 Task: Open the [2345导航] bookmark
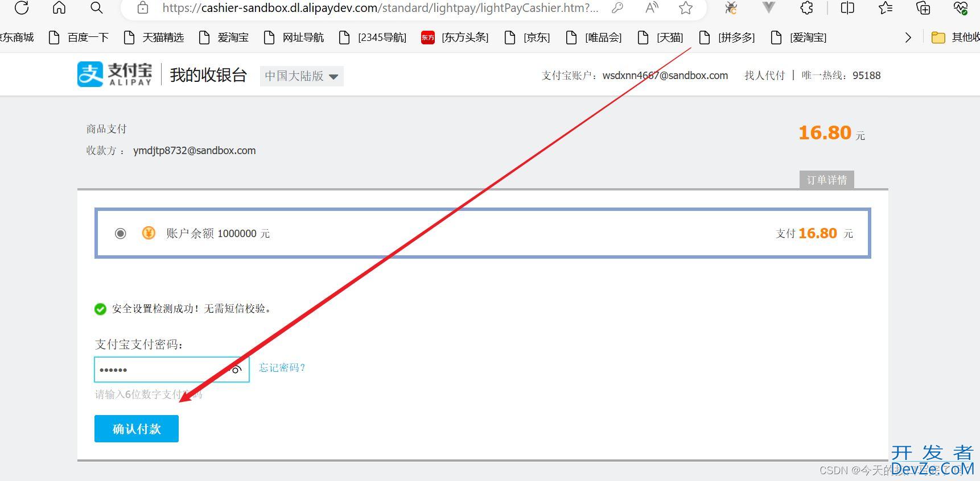[x=372, y=38]
